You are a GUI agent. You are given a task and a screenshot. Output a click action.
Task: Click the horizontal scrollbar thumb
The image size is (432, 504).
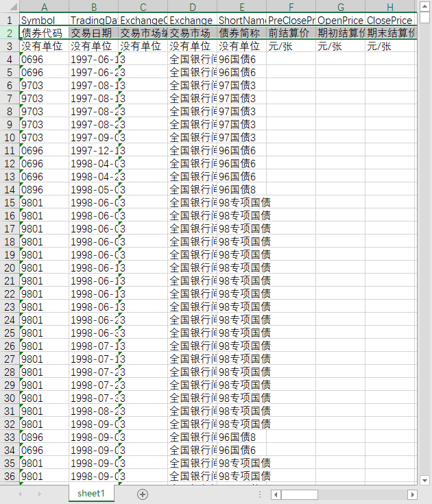300,494
